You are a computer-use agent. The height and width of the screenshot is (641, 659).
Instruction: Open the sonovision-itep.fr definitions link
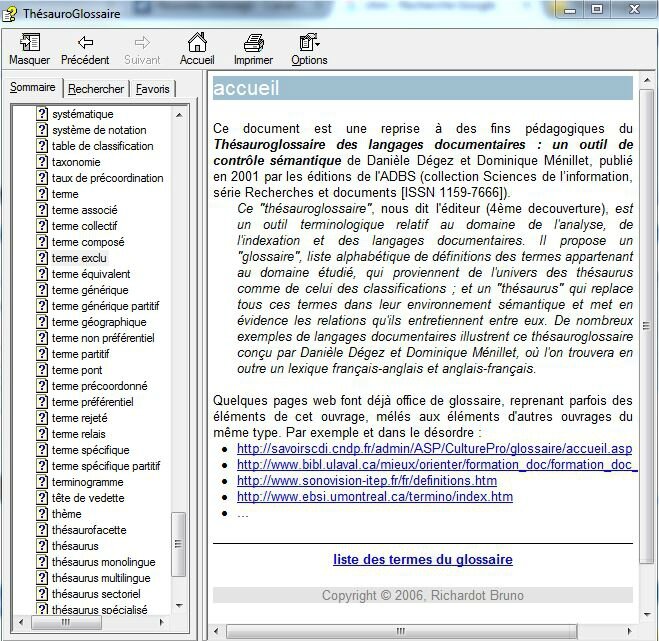pyautogui.click(x=367, y=480)
